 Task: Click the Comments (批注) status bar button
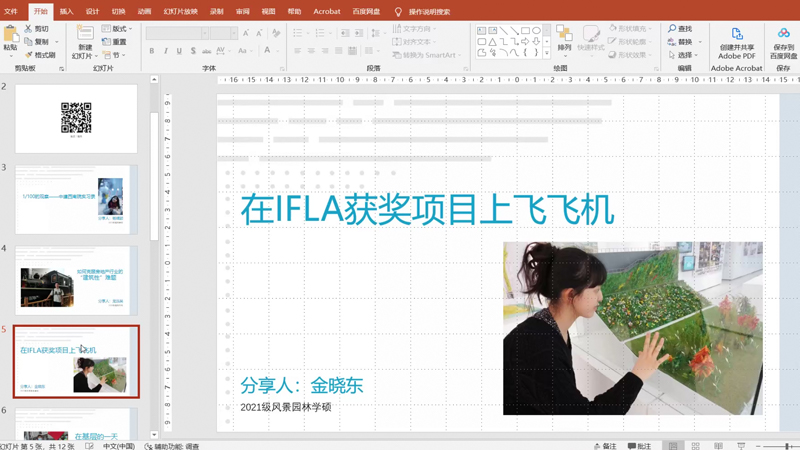pyautogui.click(x=639, y=446)
